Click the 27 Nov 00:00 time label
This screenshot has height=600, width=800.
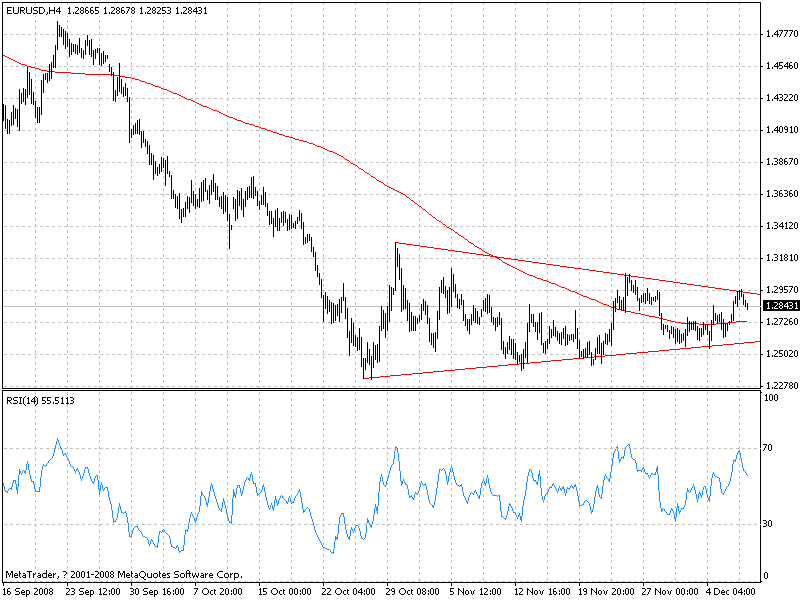670,592
